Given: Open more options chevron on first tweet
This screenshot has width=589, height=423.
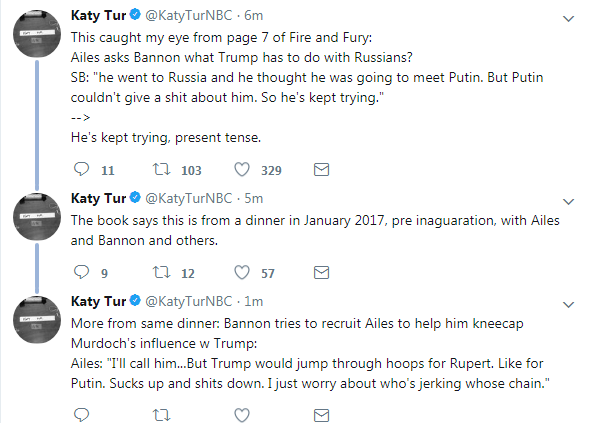Looking at the screenshot, I should pos(569,18).
